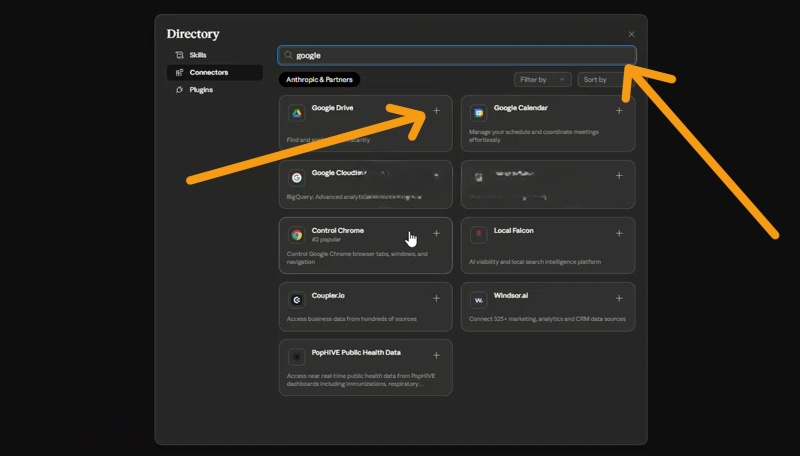Focus the search field containing google
The height and width of the screenshot is (456, 800).
[457, 55]
